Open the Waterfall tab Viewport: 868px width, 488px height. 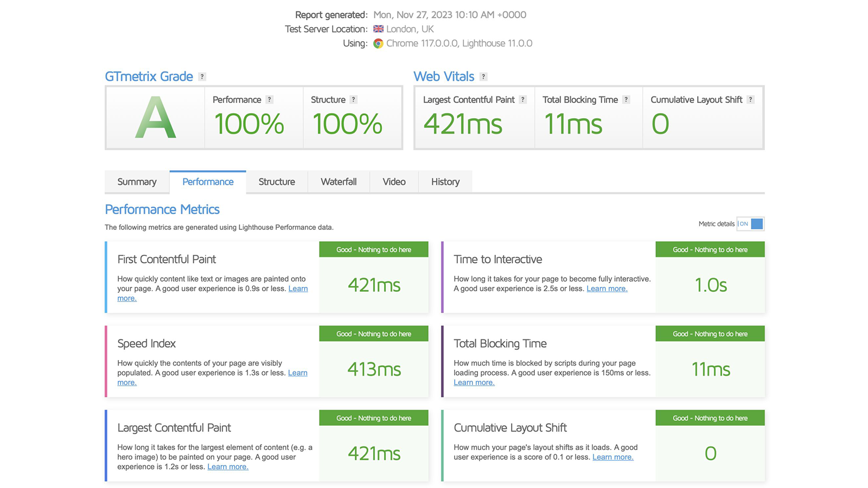coord(339,182)
